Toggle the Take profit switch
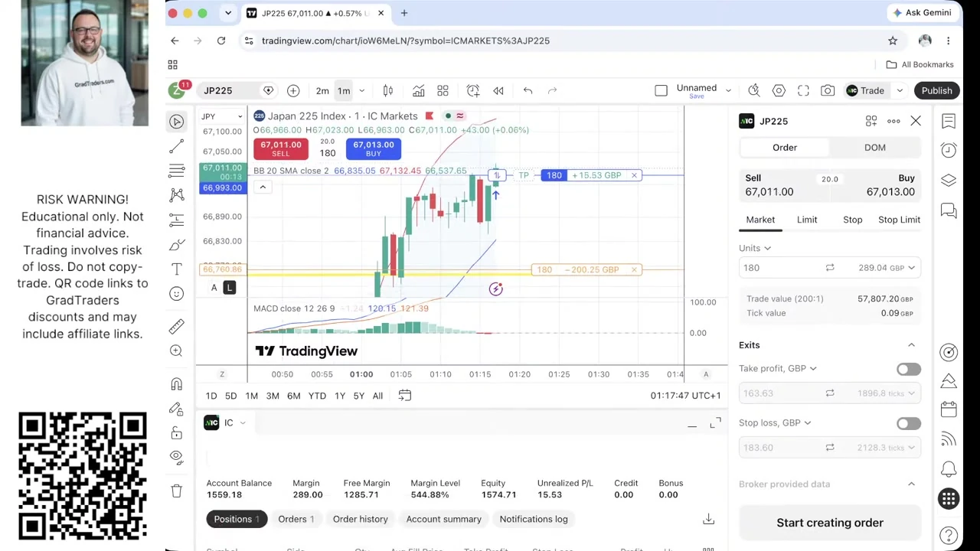 909,370
